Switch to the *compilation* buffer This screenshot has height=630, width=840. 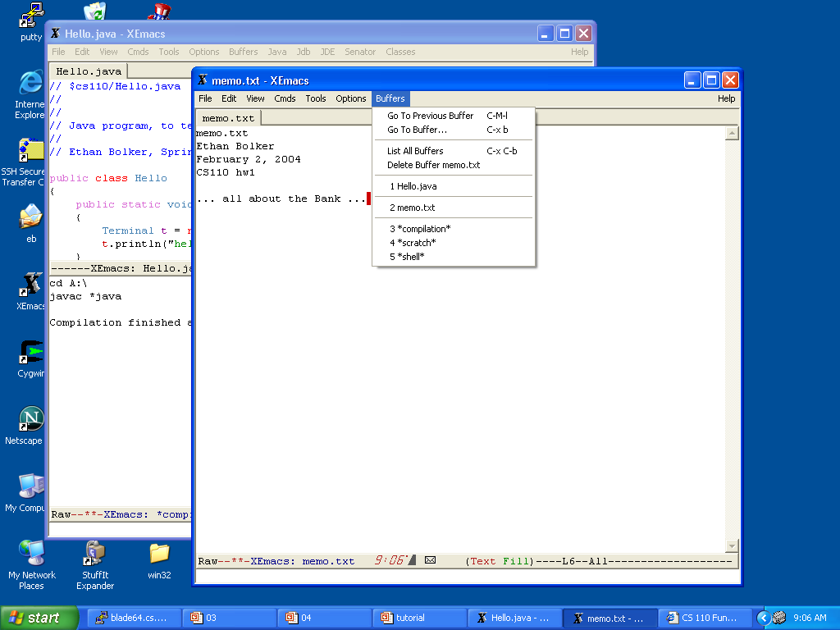pos(453,229)
